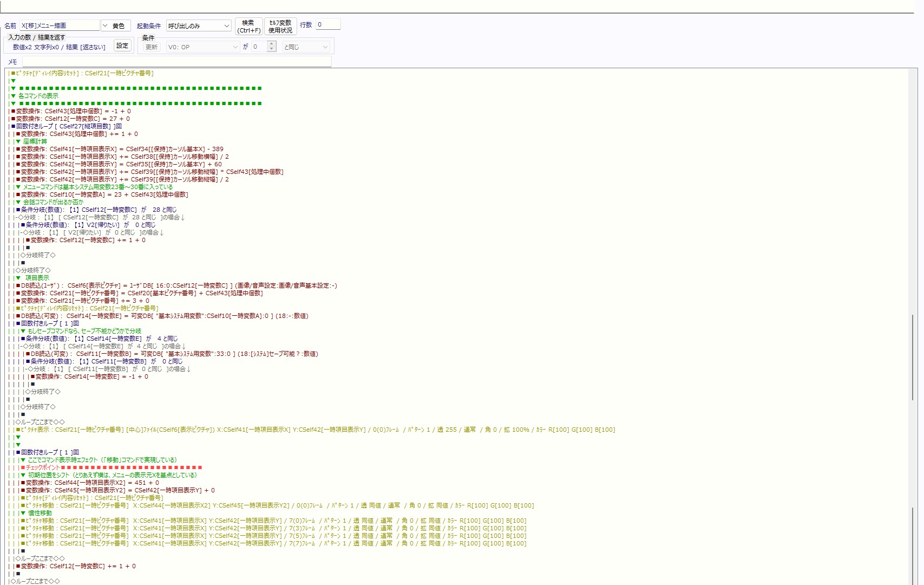The image size is (924, 585).
Task: Select line カーソル移動縦幅] * CSelf43[処理中個数]
Action: point(152,172)
